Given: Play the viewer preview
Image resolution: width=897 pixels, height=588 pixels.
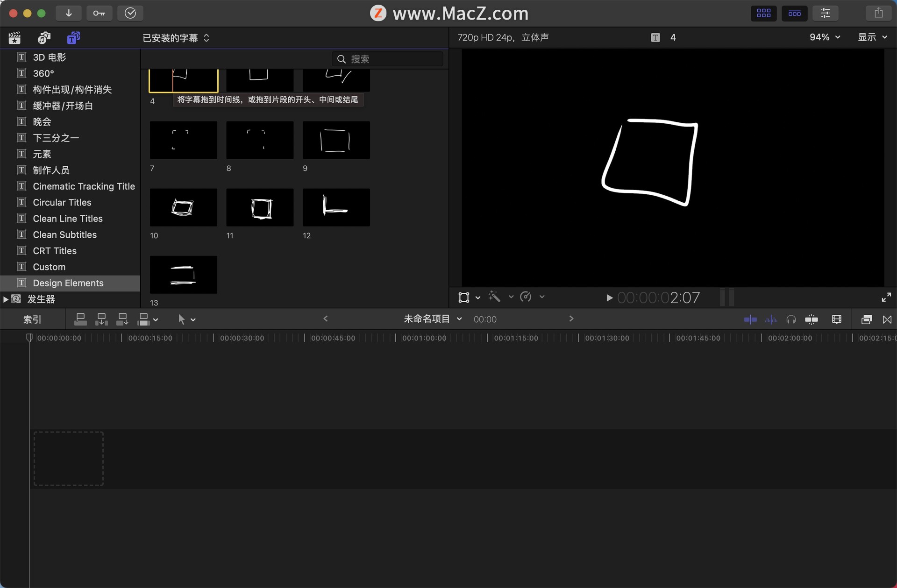Looking at the screenshot, I should point(609,298).
